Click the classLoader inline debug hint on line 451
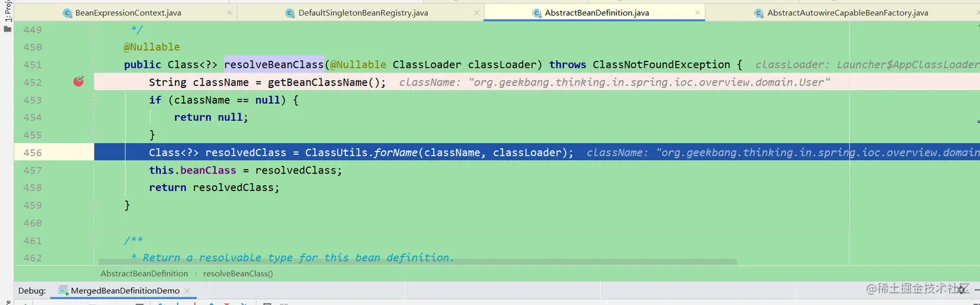 tap(867, 65)
